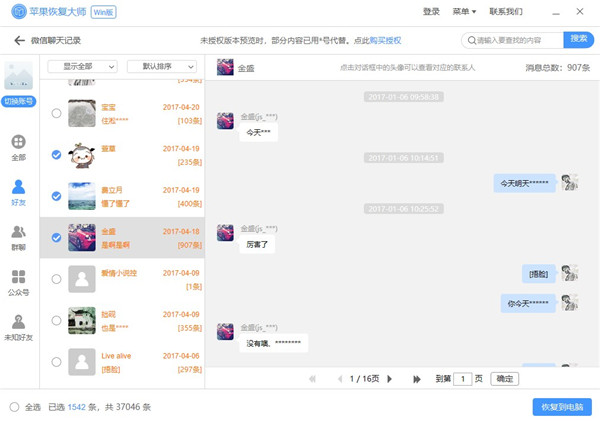Open the cartoon avatar of 235条 contact
Image resolution: width=600 pixels, height=421 pixels.
pos(82,155)
